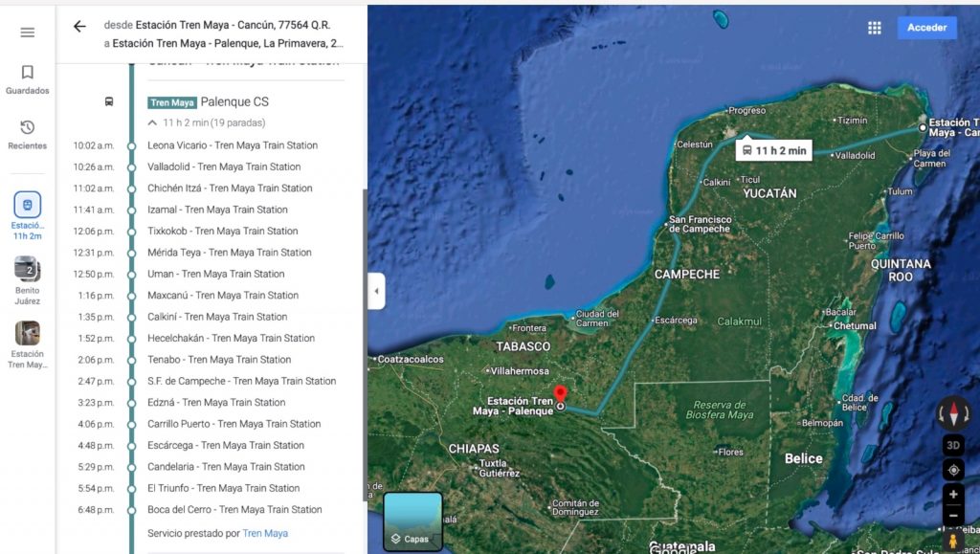The width and height of the screenshot is (980, 554).
Task: Zoom in on the map
Action: 953,494
